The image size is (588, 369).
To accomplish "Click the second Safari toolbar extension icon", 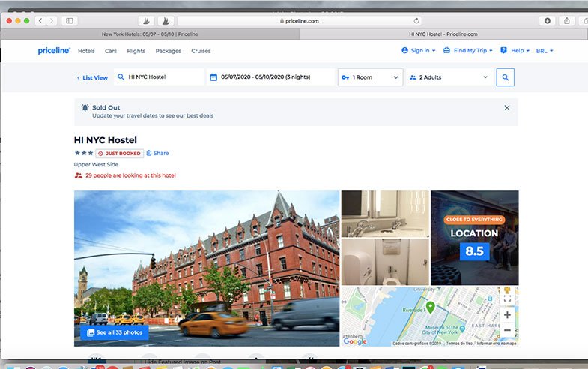I will (x=166, y=21).
